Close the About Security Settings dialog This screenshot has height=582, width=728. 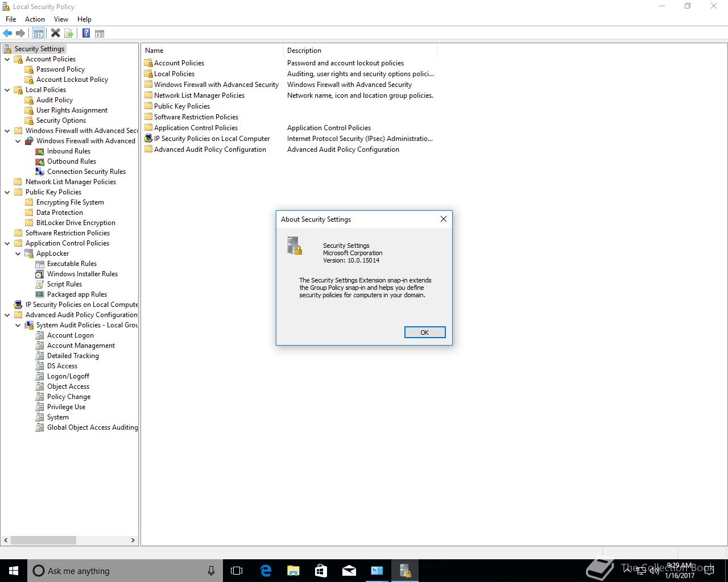444,219
